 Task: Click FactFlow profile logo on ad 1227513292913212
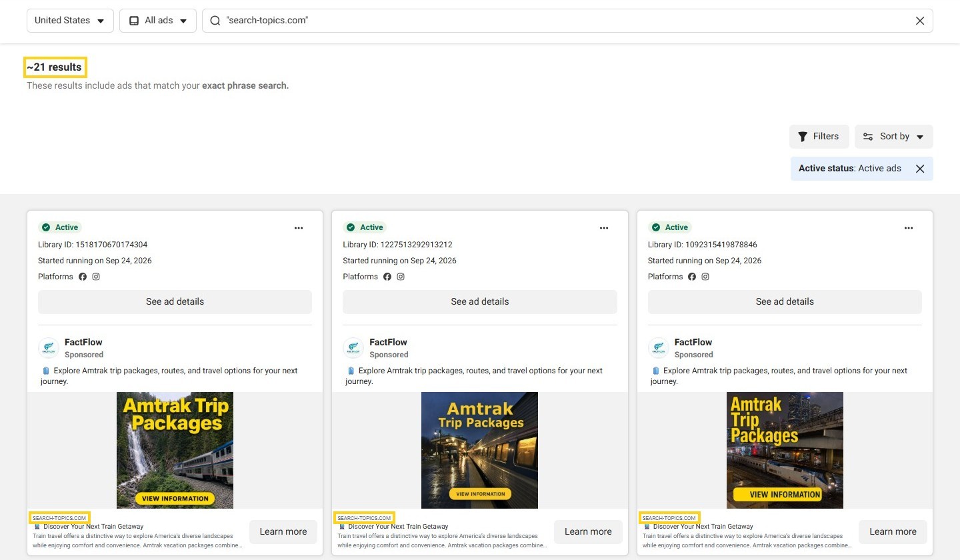[353, 348]
